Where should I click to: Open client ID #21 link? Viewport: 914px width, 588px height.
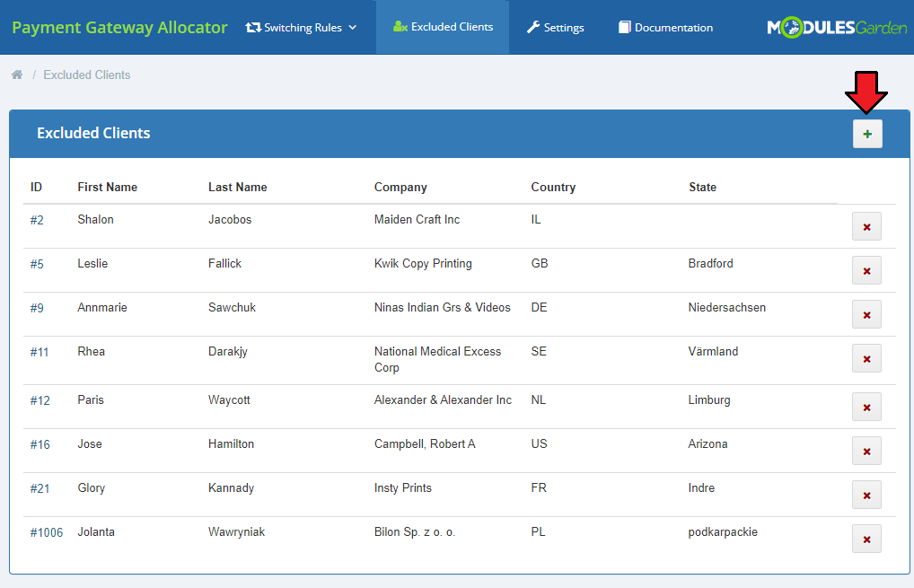click(40, 488)
